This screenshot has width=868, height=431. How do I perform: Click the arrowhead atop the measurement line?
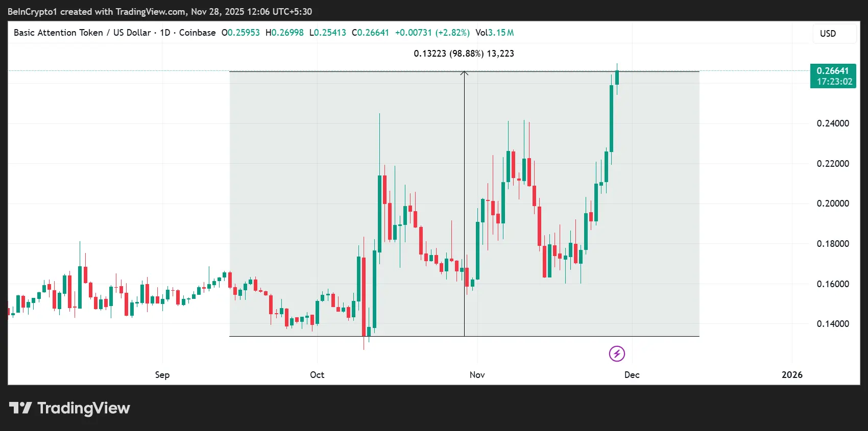[x=464, y=73]
